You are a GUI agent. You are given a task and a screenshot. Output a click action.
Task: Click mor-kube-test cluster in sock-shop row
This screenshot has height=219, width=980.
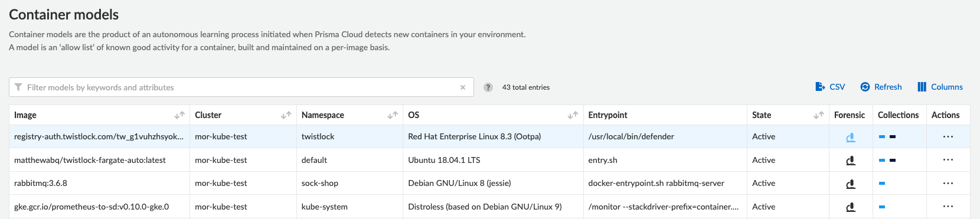221,183
